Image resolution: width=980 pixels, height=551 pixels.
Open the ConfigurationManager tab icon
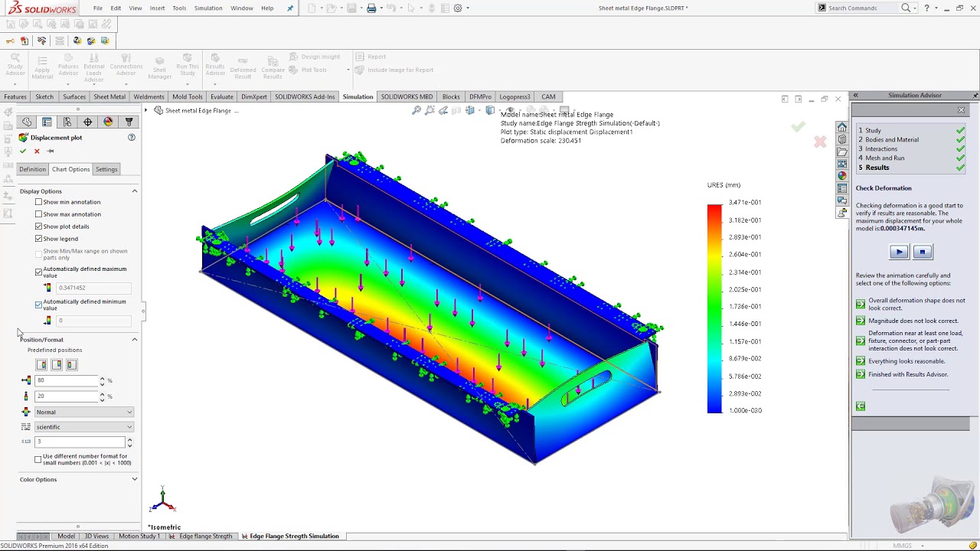pos(67,122)
